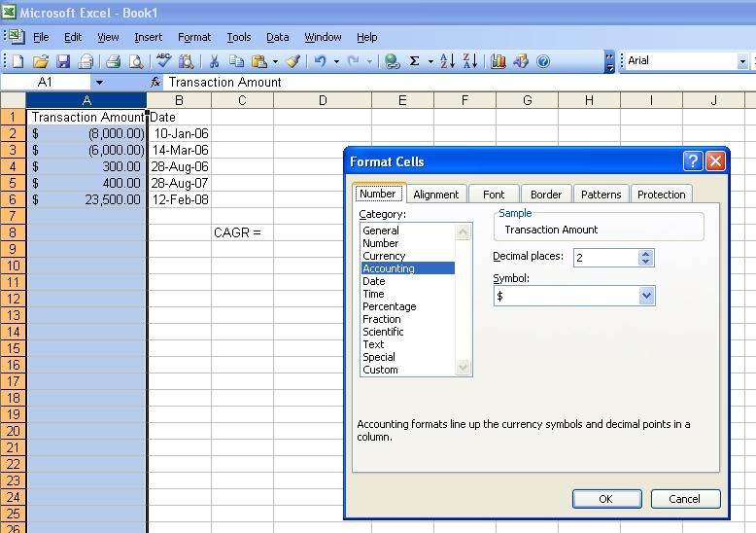Open the Arial font name dropdown

(x=742, y=61)
